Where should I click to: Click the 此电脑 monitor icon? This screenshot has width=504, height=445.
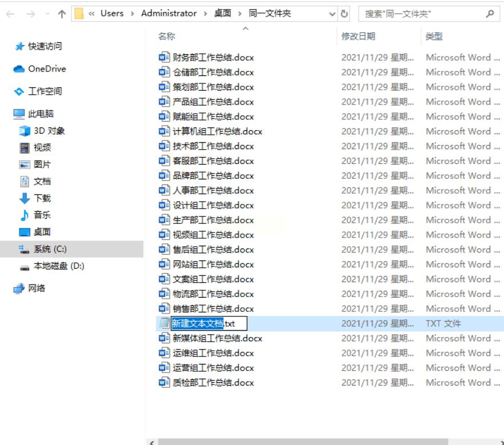tap(19, 114)
